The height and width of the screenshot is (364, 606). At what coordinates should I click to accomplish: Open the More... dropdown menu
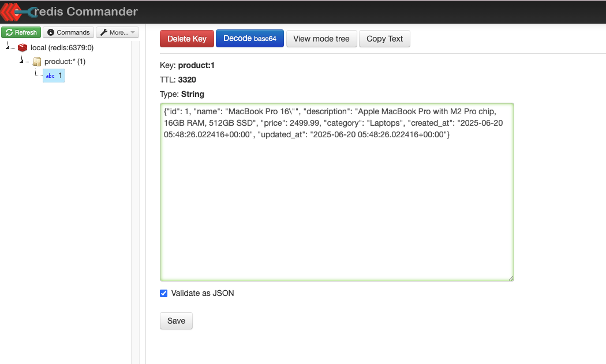pyautogui.click(x=117, y=32)
